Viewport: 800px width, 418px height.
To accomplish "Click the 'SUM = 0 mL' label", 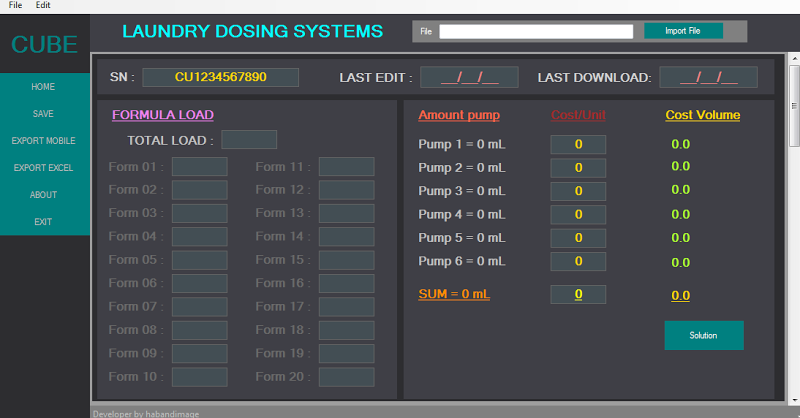I will coord(454,294).
